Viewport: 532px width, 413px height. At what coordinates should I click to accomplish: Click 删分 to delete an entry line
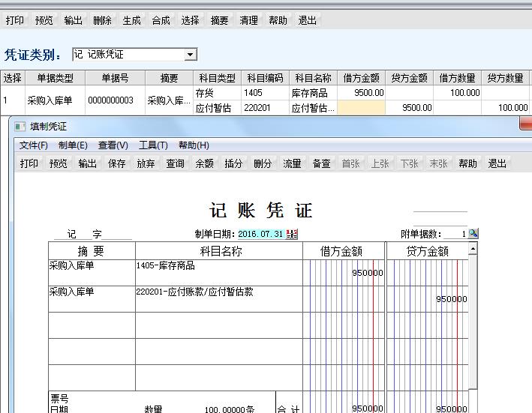pos(263,163)
